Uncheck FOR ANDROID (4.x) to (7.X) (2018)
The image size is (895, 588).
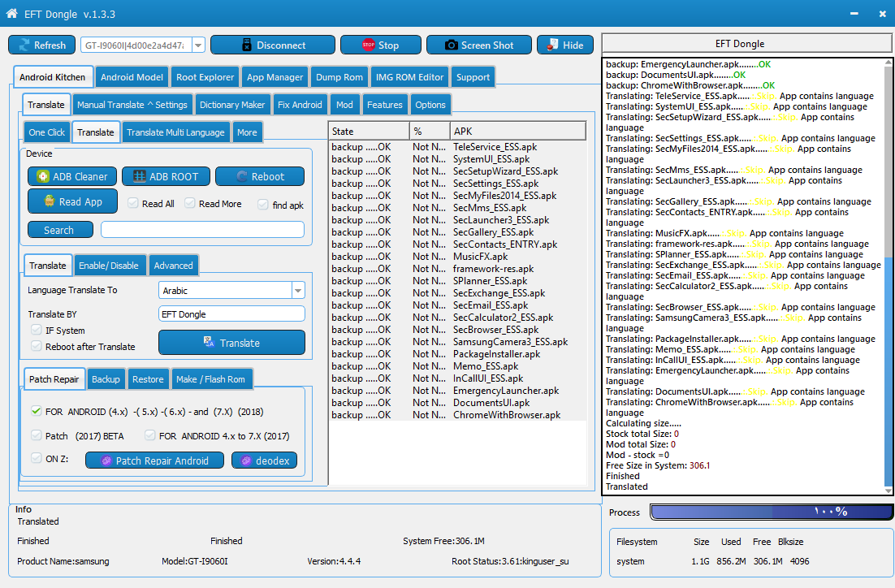37,411
